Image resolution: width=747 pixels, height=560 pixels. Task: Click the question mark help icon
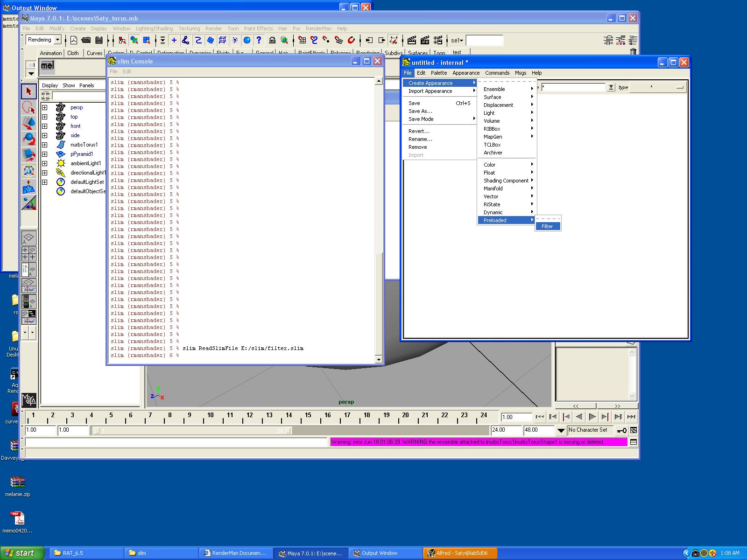(x=259, y=40)
